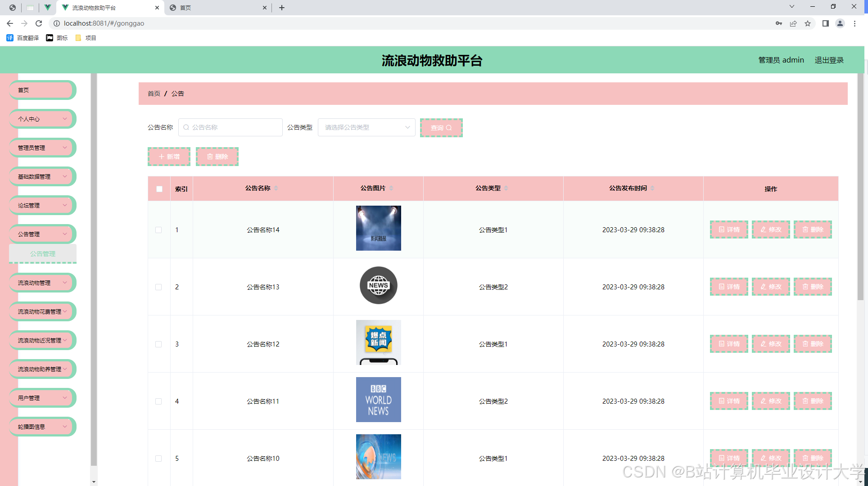Open new browser tab with plus icon
This screenshot has width=868, height=486.
[282, 8]
